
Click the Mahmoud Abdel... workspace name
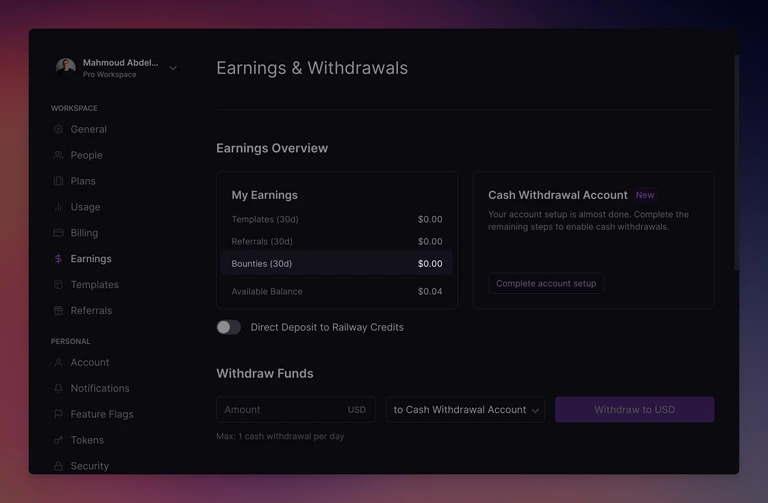point(120,63)
